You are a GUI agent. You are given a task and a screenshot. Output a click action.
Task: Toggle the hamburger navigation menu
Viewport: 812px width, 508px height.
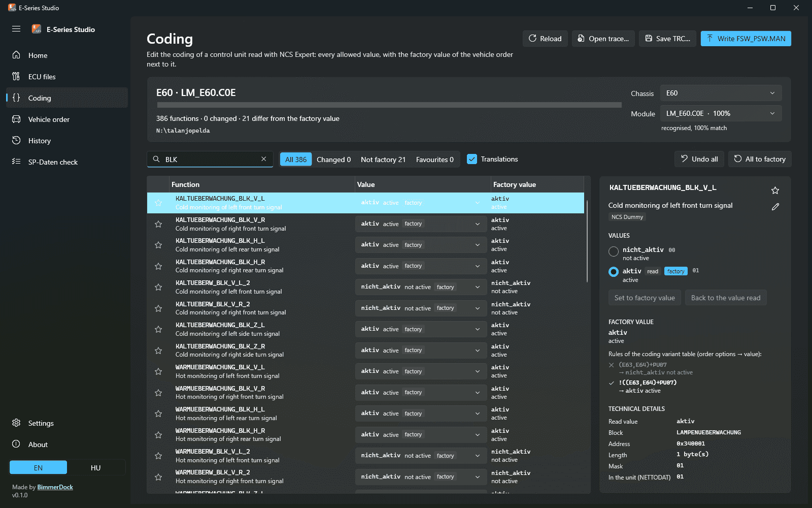pos(16,29)
